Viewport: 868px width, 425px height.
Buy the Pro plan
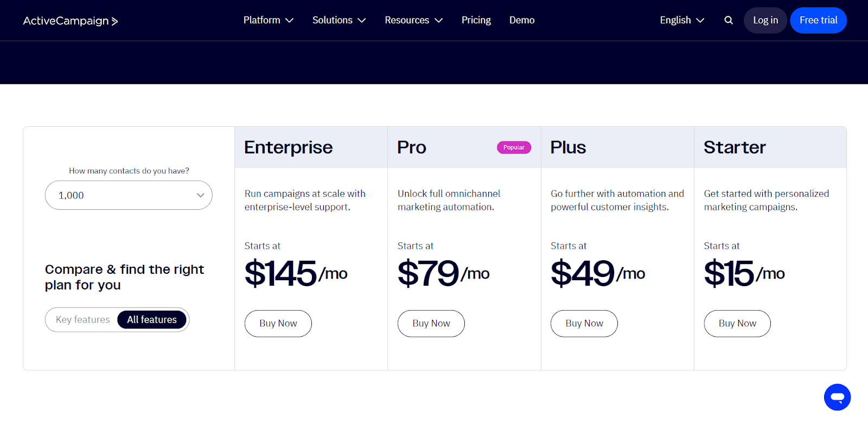click(431, 323)
